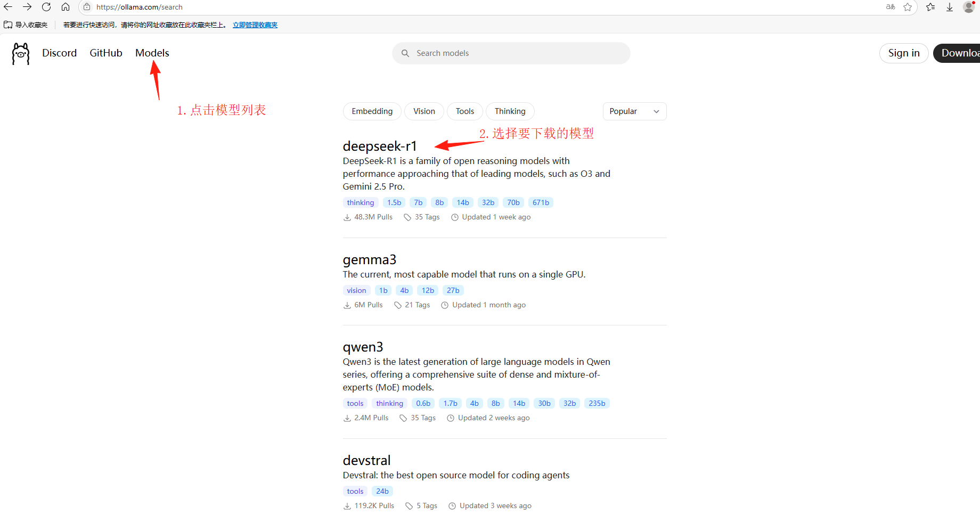This screenshot has height=514, width=980.
Task: Open the gemma3 model page
Action: 370,259
